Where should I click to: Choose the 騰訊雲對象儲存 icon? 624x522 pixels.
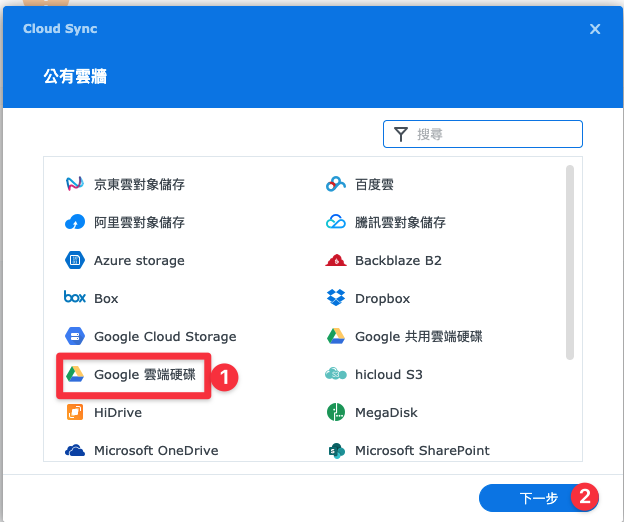[x=335, y=222]
